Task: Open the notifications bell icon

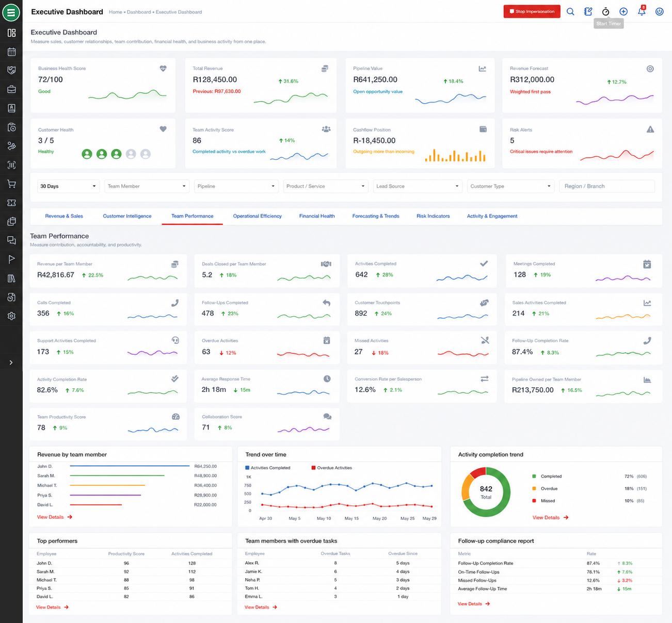Action: (642, 11)
